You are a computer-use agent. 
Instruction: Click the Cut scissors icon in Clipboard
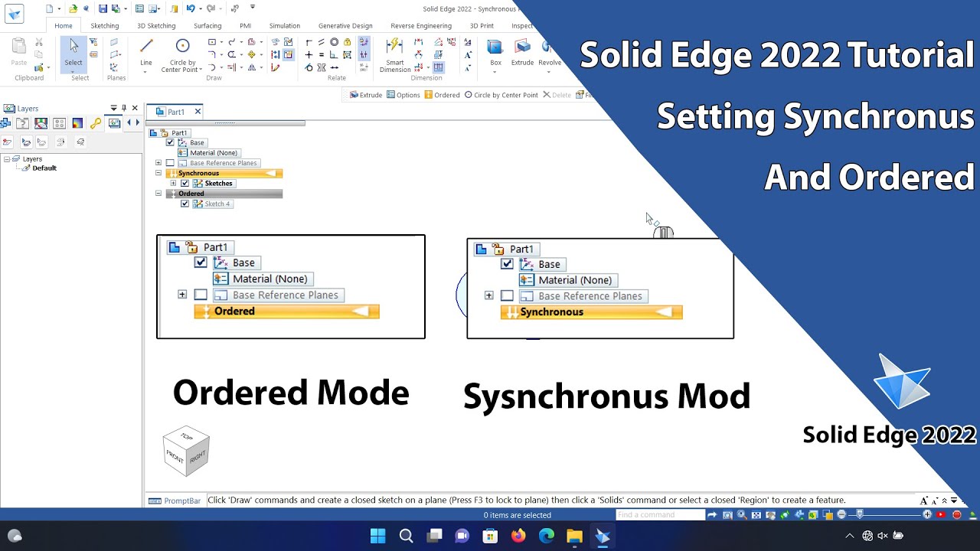coord(39,42)
